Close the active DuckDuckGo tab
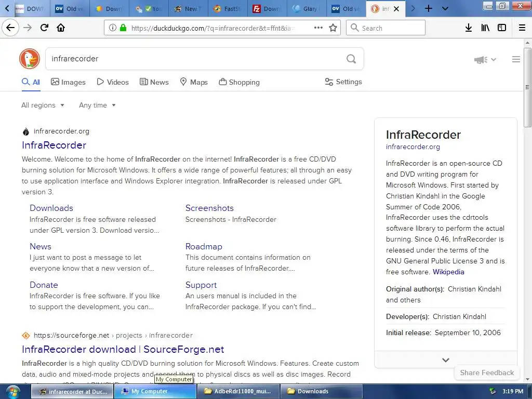Image resolution: width=532 pixels, height=399 pixels. [x=396, y=9]
